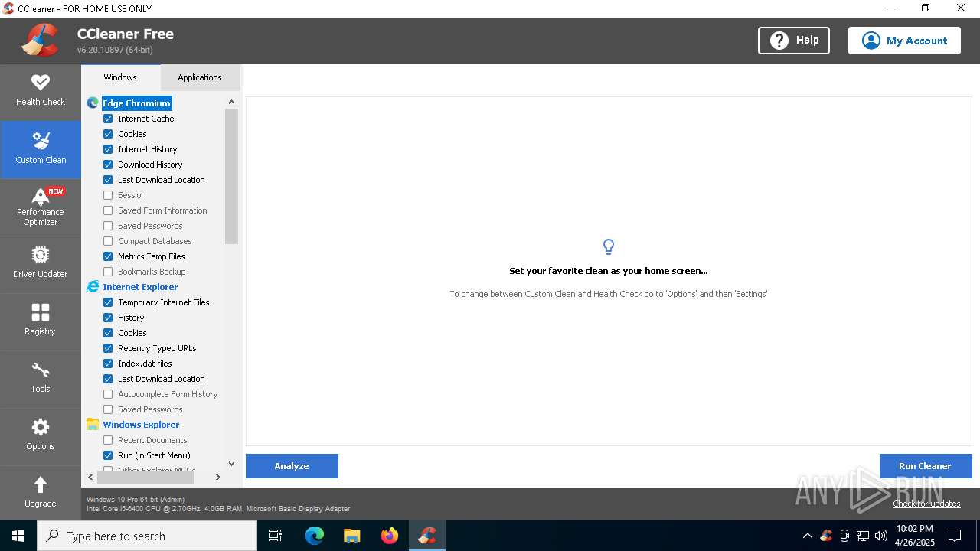Click the network icon in system tray
The height and width of the screenshot is (551, 980).
pyautogui.click(x=863, y=536)
